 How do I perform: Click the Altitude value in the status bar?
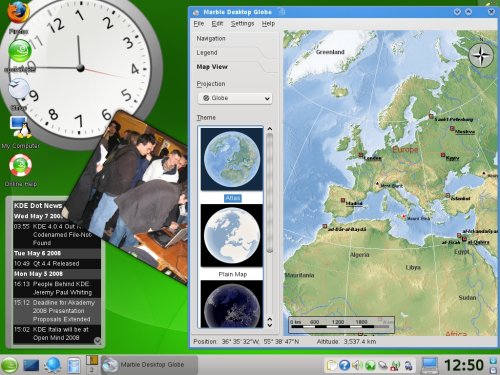coord(360,342)
